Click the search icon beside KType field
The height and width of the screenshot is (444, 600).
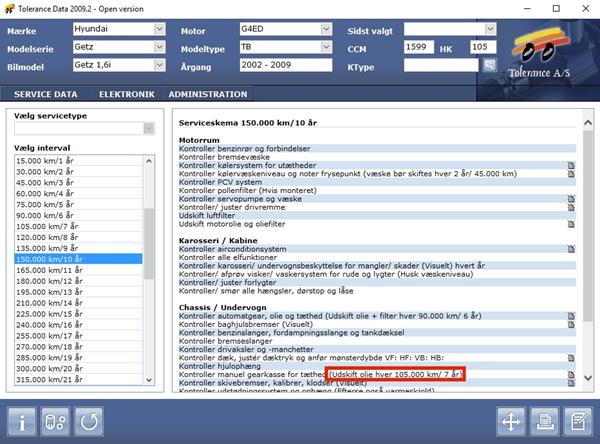490,65
